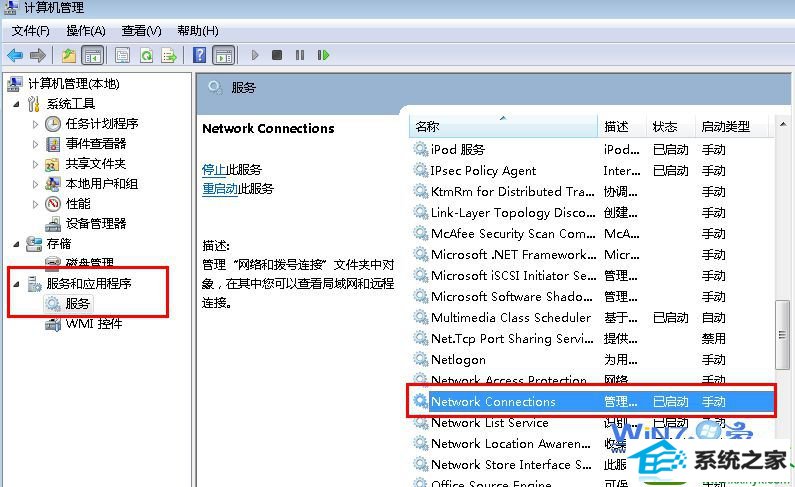795x487 pixels.
Task: Click the services list scrollbar thumb
Action: pos(782,334)
